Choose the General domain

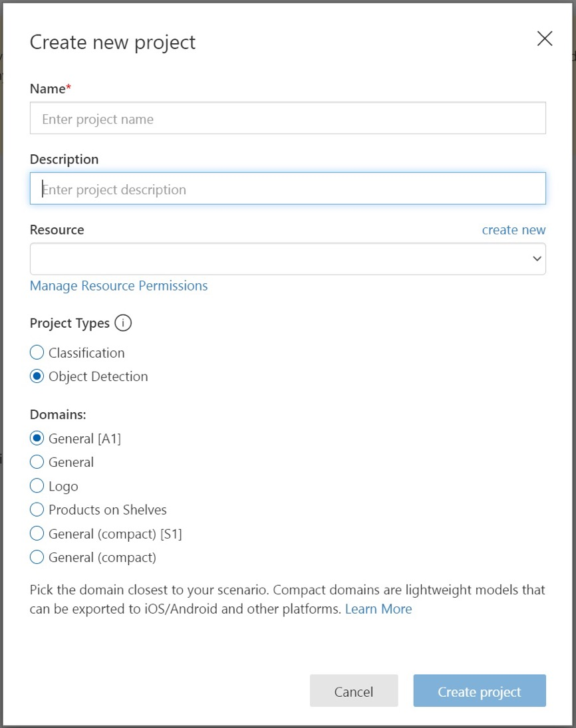[x=37, y=461]
